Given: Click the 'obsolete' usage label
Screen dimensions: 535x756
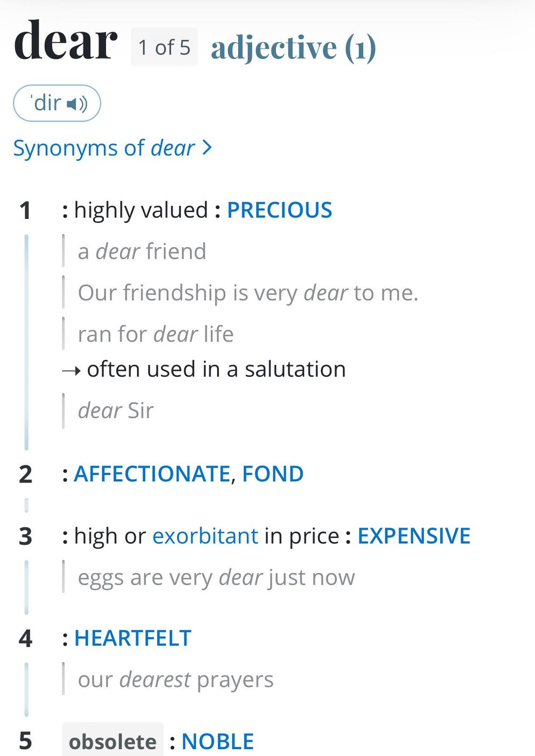Looking at the screenshot, I should point(113,742).
